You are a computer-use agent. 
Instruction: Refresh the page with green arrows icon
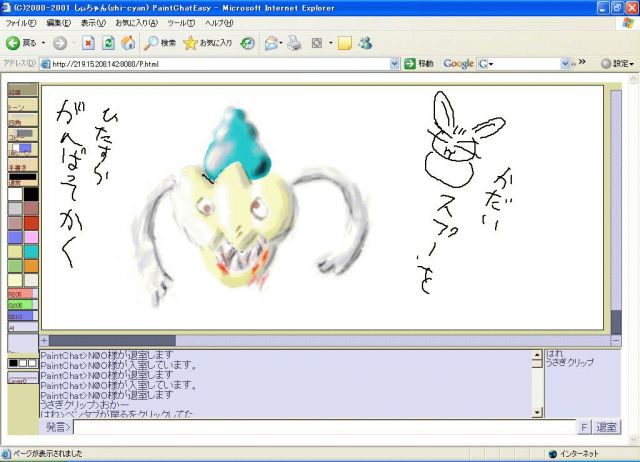(x=108, y=43)
